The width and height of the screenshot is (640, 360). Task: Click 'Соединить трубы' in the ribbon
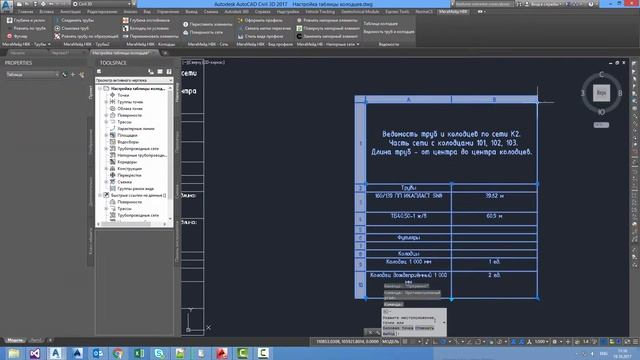pos(74,20)
